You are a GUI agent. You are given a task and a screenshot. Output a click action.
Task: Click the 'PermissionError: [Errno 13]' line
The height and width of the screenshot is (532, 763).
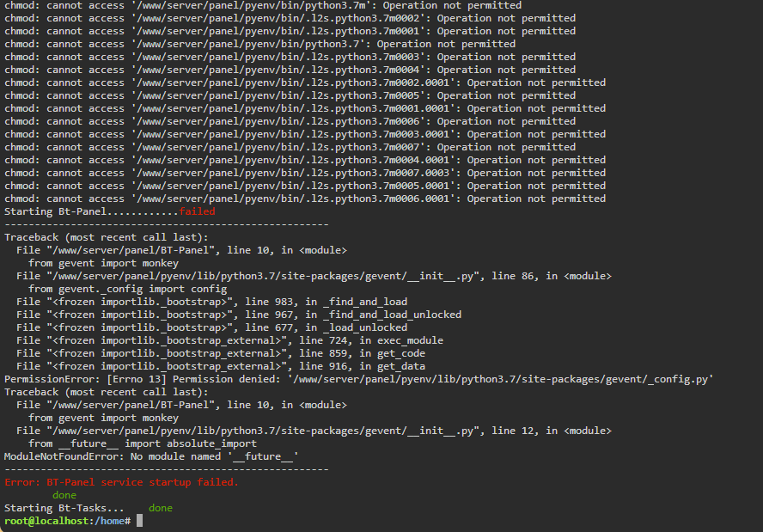pos(359,379)
